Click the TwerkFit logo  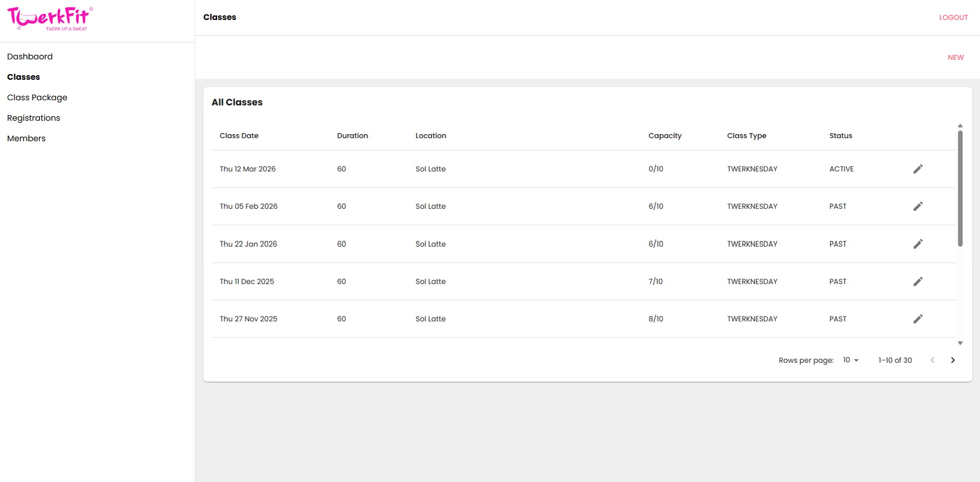coord(49,18)
